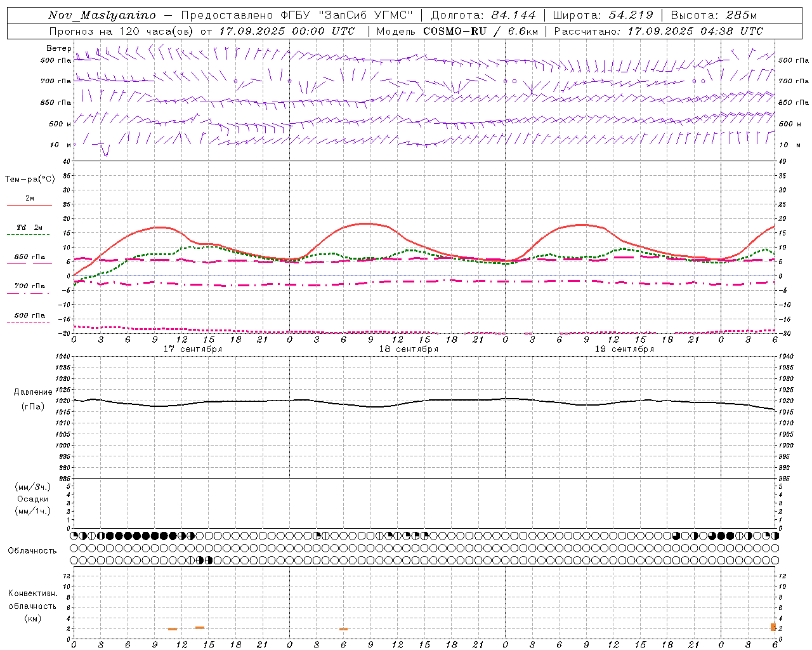Click the 18 сентября date label
Viewport: 812px width, 650px height.
[409, 349]
